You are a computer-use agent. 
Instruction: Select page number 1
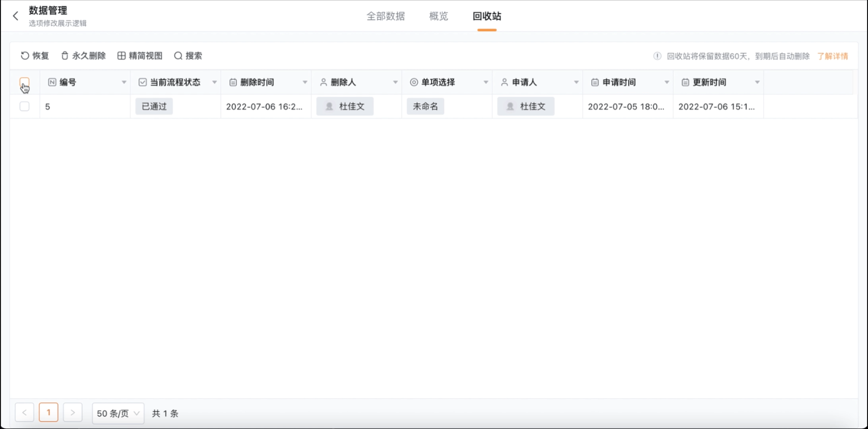click(x=48, y=412)
